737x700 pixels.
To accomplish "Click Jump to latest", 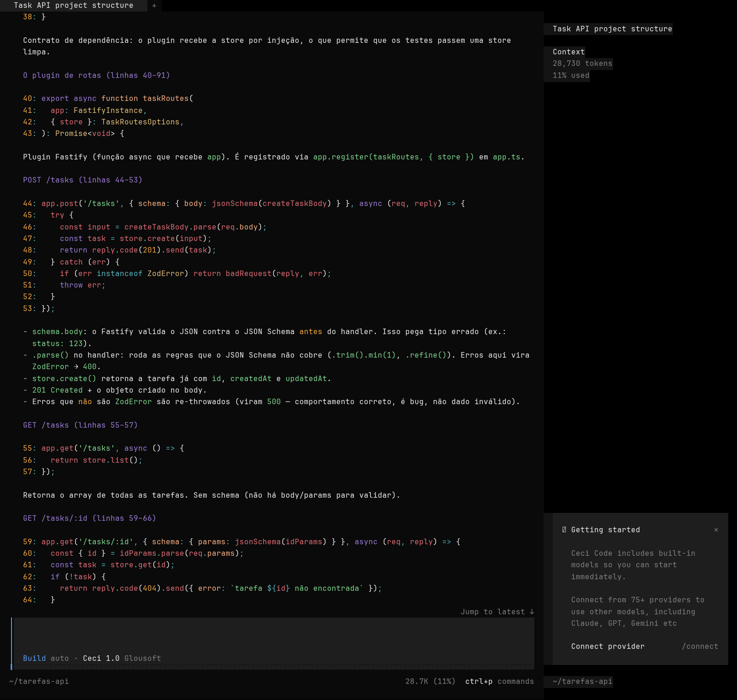I will click(x=497, y=612).
